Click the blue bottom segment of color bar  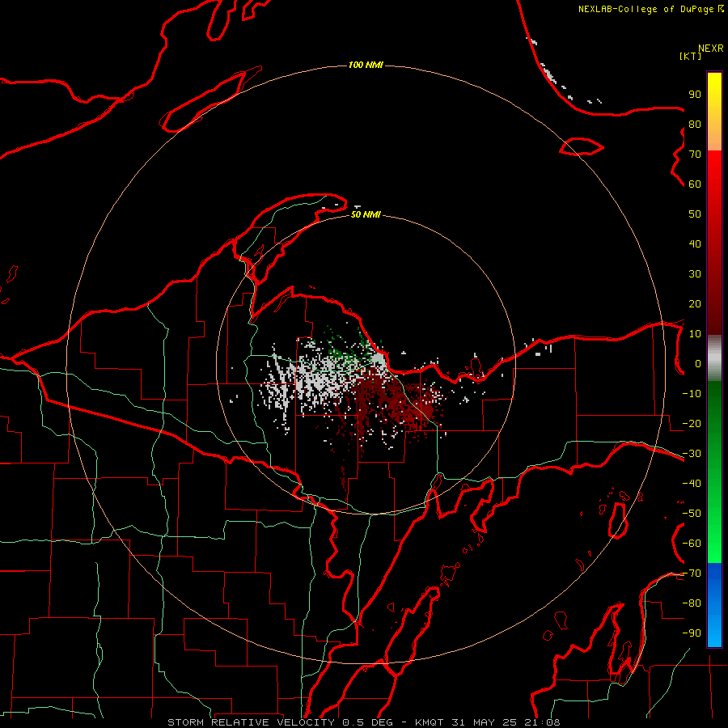coord(714,605)
